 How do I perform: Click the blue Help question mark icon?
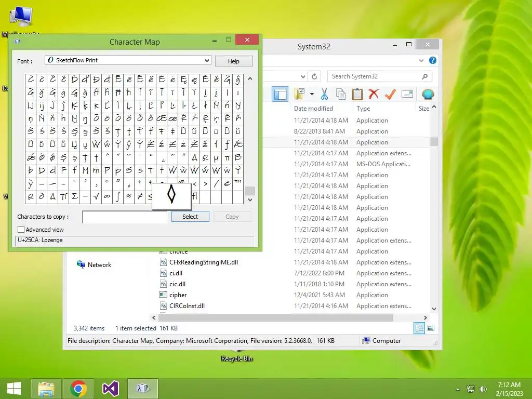(x=433, y=60)
